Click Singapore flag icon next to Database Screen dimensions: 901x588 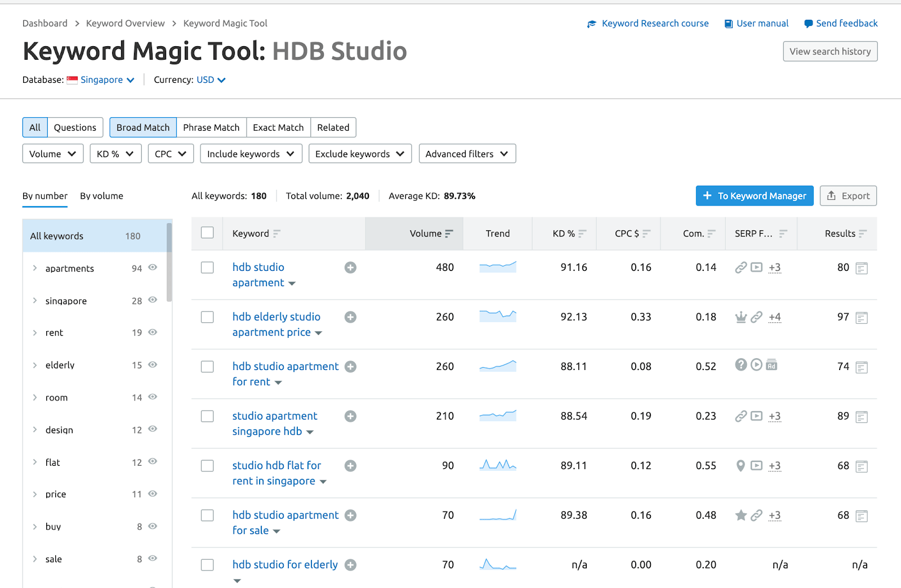coord(72,80)
